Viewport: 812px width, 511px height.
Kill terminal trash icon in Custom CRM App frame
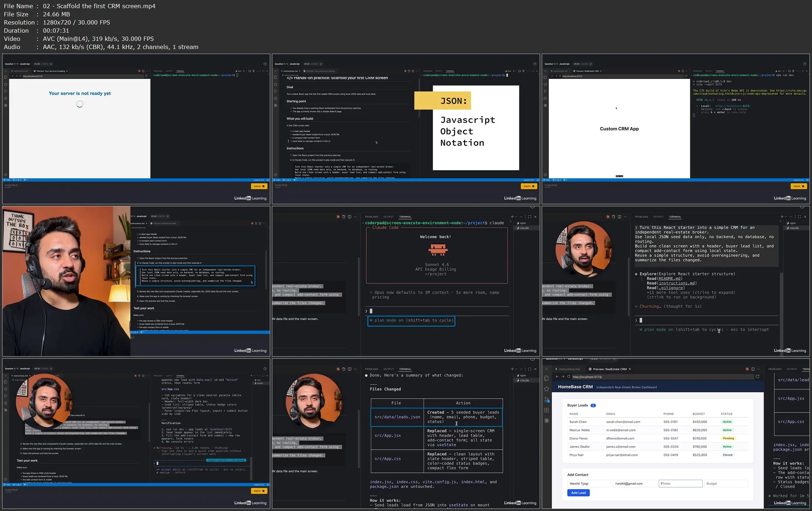793,71
